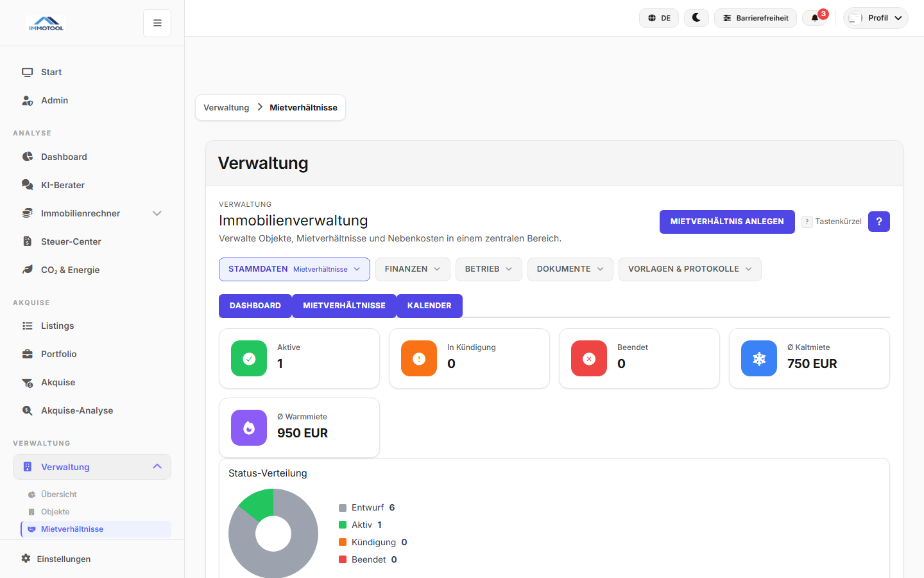The image size is (924, 578).
Task: Select the Steuer-Center sidebar icon
Action: [27, 241]
